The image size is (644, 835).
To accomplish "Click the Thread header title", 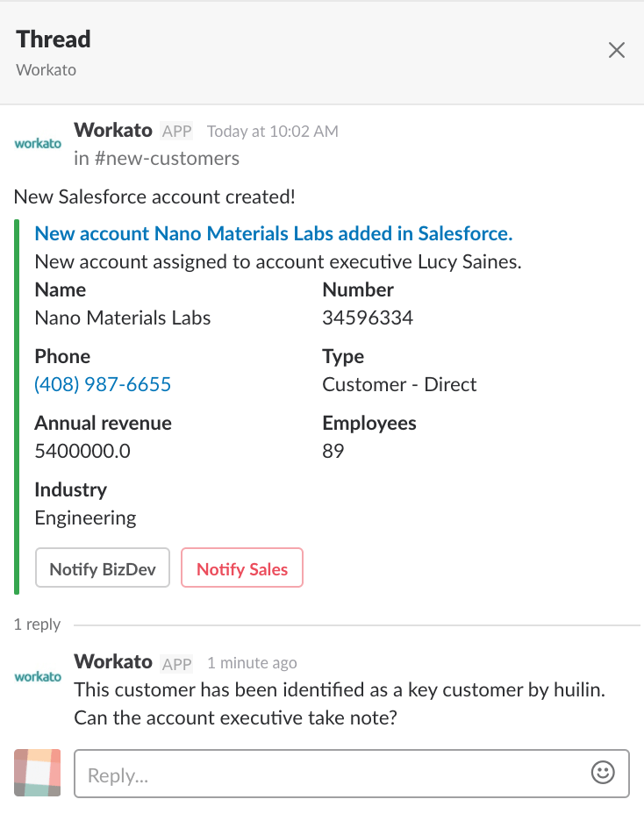I will (x=53, y=39).
